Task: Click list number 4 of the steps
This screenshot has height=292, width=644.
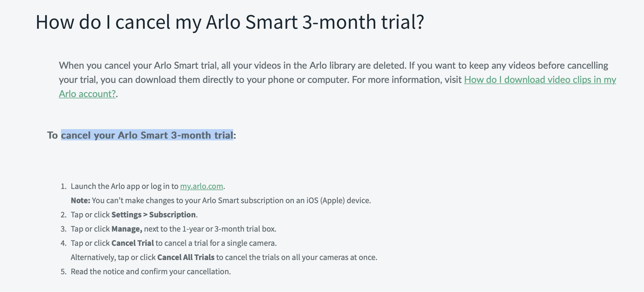Action: (63, 243)
